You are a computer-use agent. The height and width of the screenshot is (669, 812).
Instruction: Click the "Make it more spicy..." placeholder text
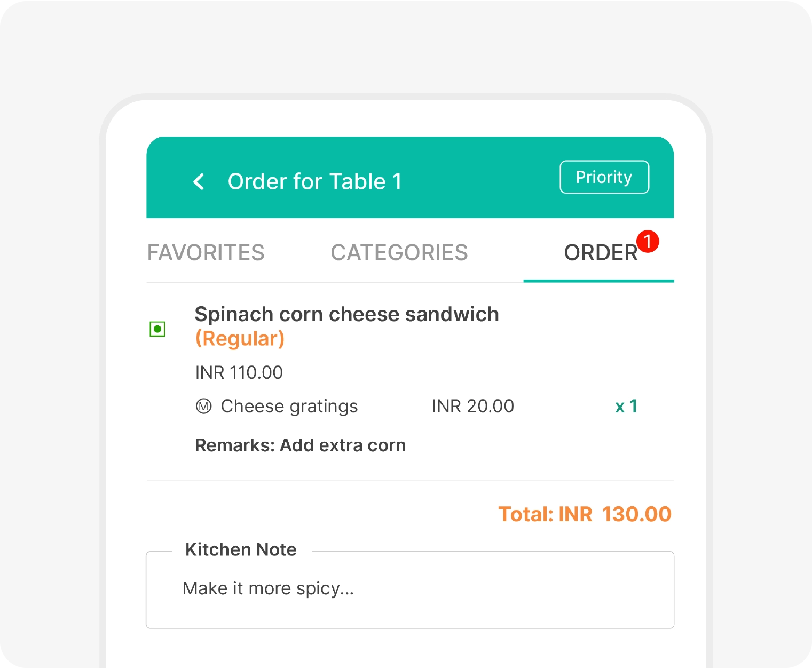(269, 588)
